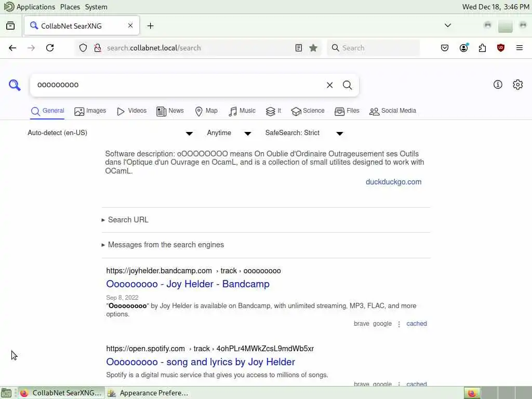This screenshot has width=532, height=399.
Task: Select the General category tab
Action: [47, 111]
